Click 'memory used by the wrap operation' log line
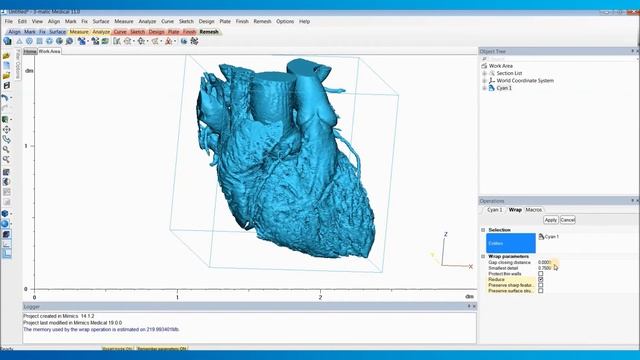The image size is (640, 360). point(101,329)
